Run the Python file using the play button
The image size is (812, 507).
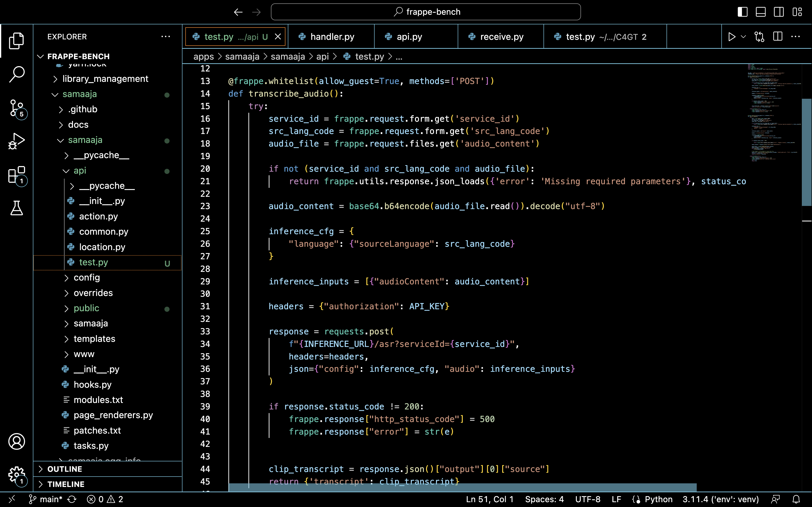(732, 37)
